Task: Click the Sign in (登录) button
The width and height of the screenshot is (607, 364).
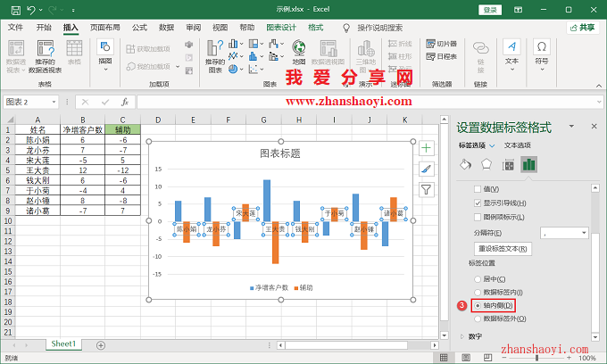Action: [x=490, y=10]
